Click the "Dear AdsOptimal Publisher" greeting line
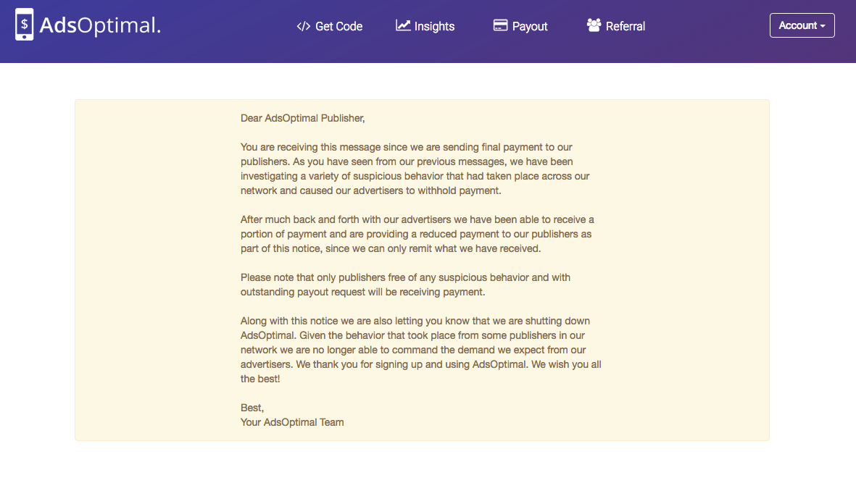The height and width of the screenshot is (504, 856). point(303,118)
